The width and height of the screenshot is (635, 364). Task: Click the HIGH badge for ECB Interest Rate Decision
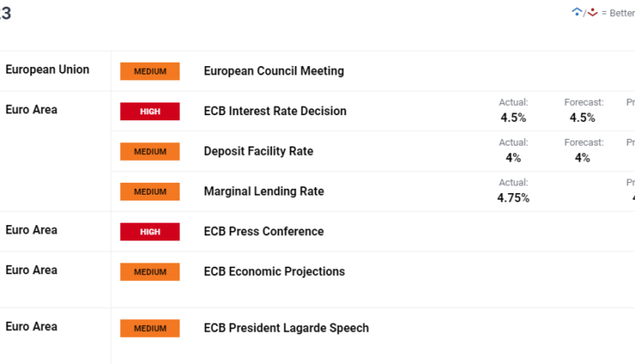tap(150, 111)
